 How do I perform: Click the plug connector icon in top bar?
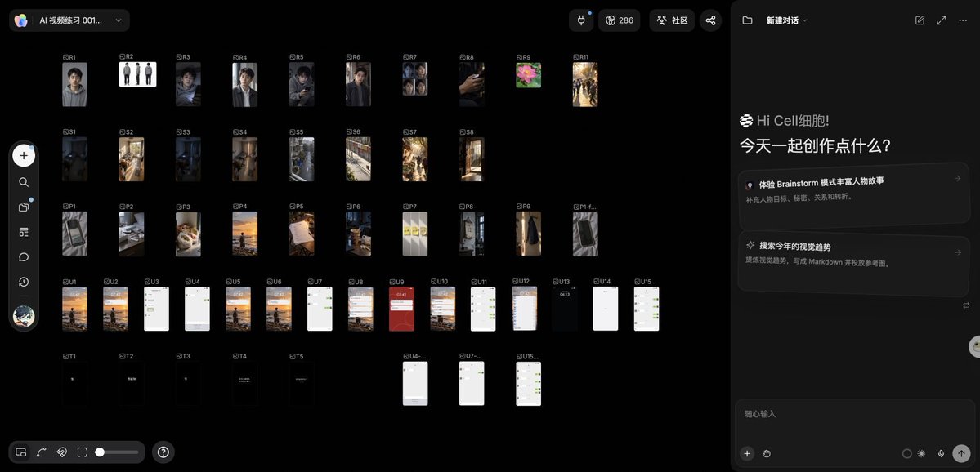tap(581, 20)
